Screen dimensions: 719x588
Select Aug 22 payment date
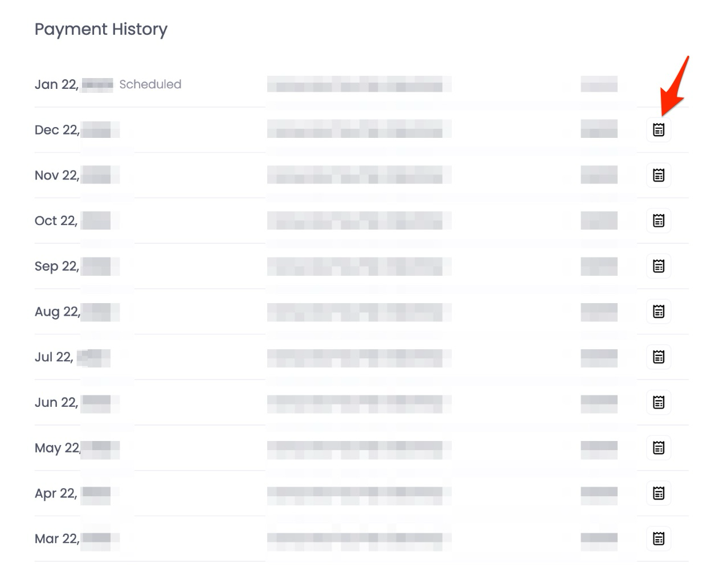pos(58,311)
